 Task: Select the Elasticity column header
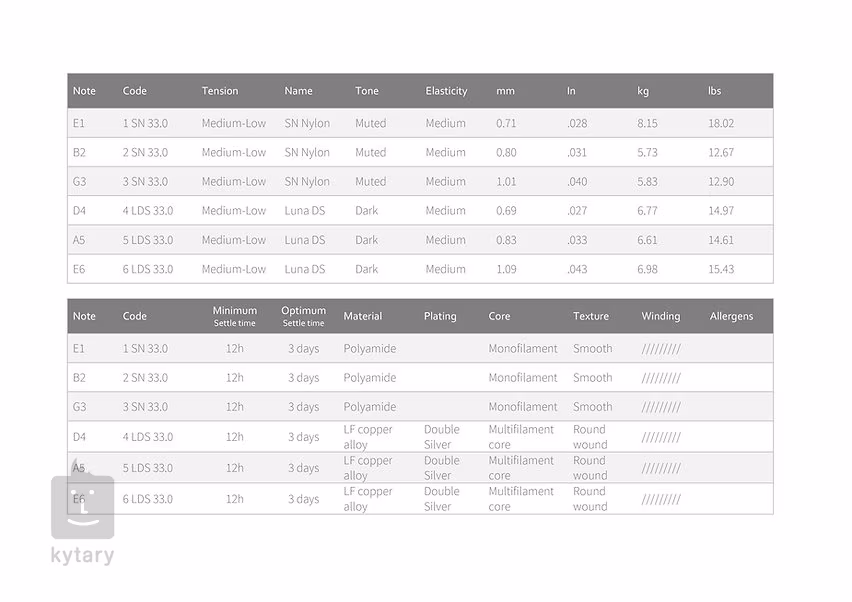(x=446, y=91)
